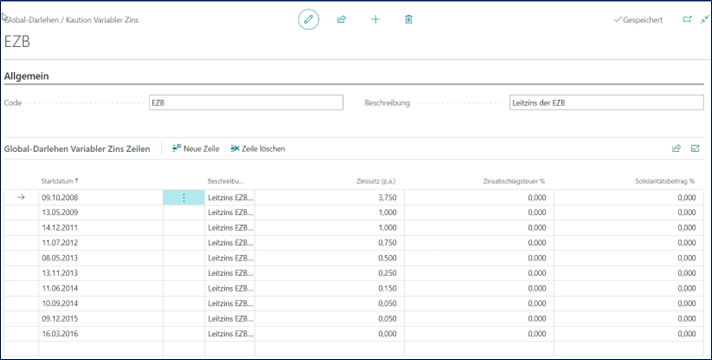The width and height of the screenshot is (712, 360).
Task: Maximize the Zeilen subpage with expand icon
Action: [x=695, y=148]
